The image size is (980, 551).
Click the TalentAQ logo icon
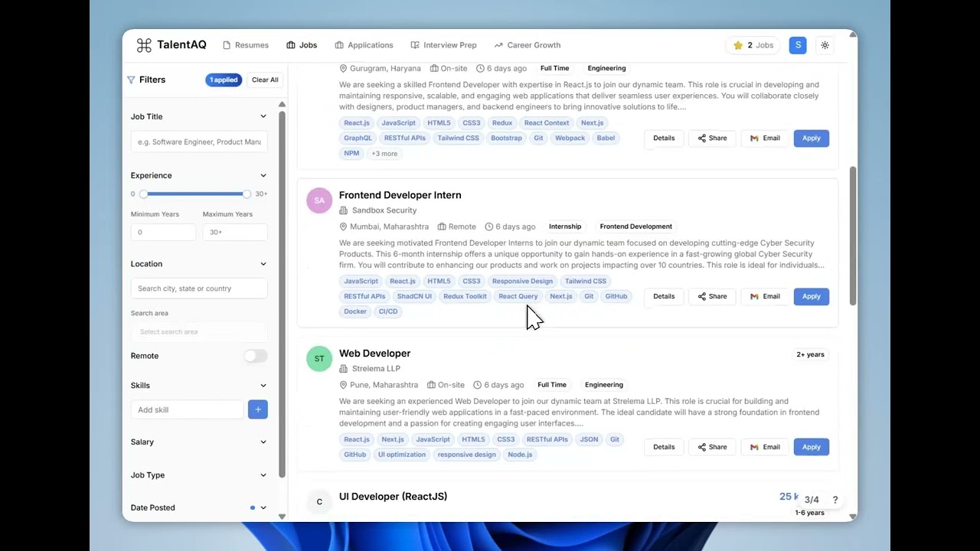[x=144, y=45]
